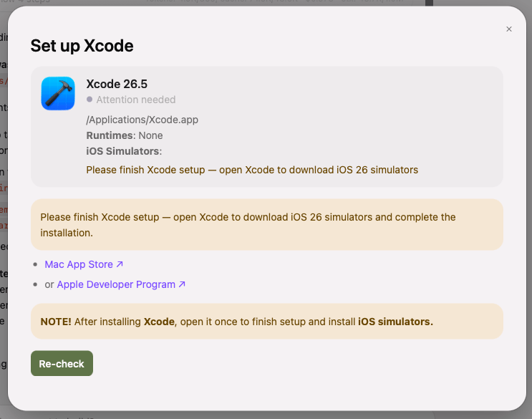
Task: Open the Mac App Store link
Action: 84,264
